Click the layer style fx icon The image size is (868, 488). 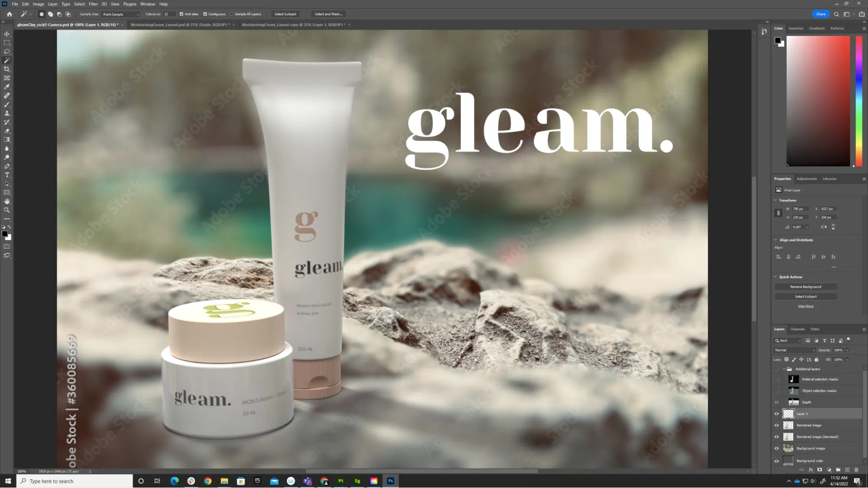point(811,470)
